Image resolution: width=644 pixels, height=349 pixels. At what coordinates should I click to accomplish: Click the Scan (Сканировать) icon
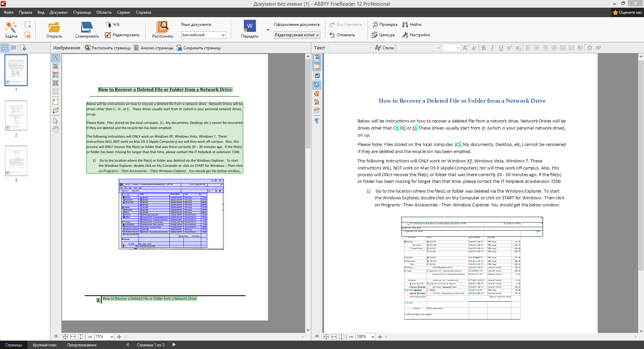coord(87,28)
